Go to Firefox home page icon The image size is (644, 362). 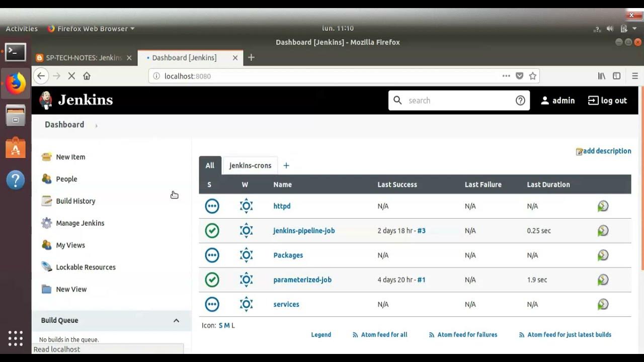pyautogui.click(x=87, y=76)
